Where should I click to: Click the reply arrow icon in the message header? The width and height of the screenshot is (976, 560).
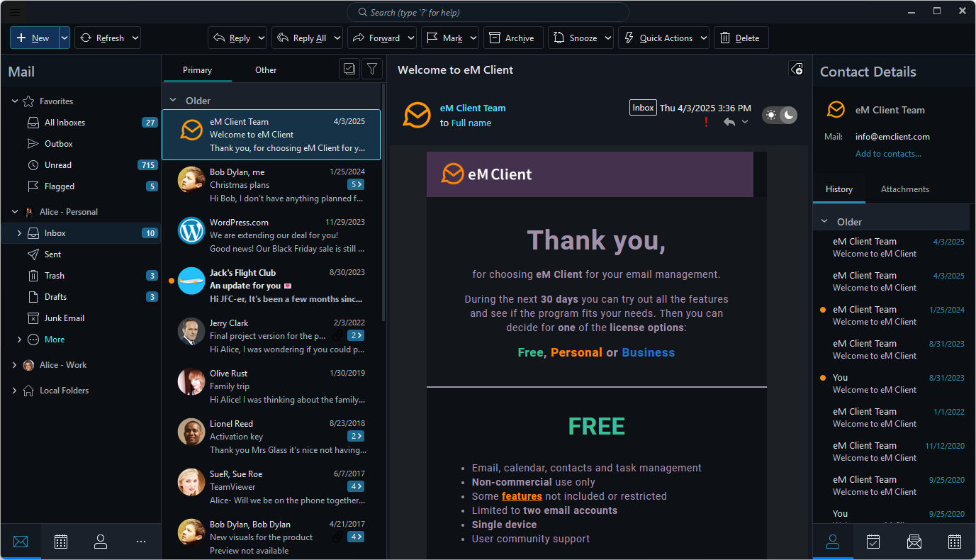pos(729,122)
